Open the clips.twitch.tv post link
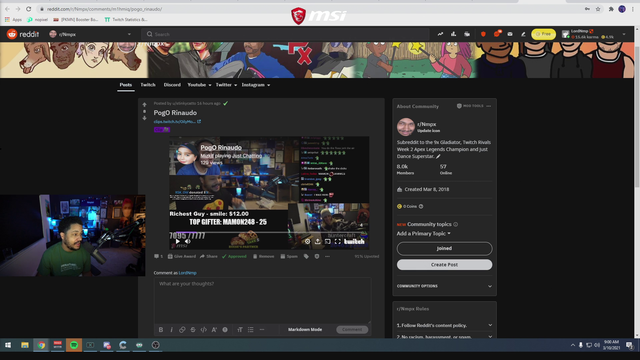The image size is (640, 360). click(x=177, y=122)
